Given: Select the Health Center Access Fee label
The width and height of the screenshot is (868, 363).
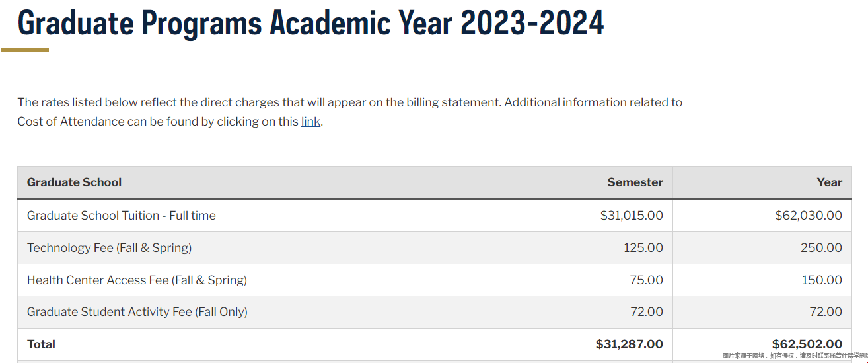Looking at the screenshot, I should (x=137, y=280).
